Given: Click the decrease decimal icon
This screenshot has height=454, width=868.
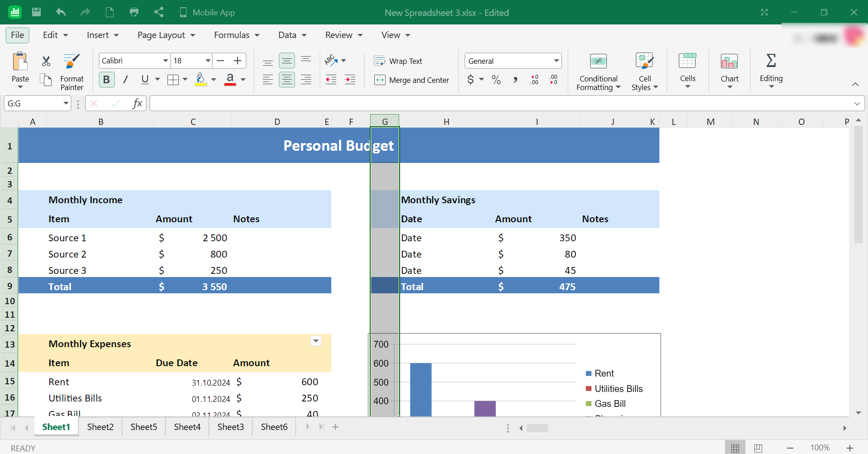Looking at the screenshot, I should pos(553,80).
